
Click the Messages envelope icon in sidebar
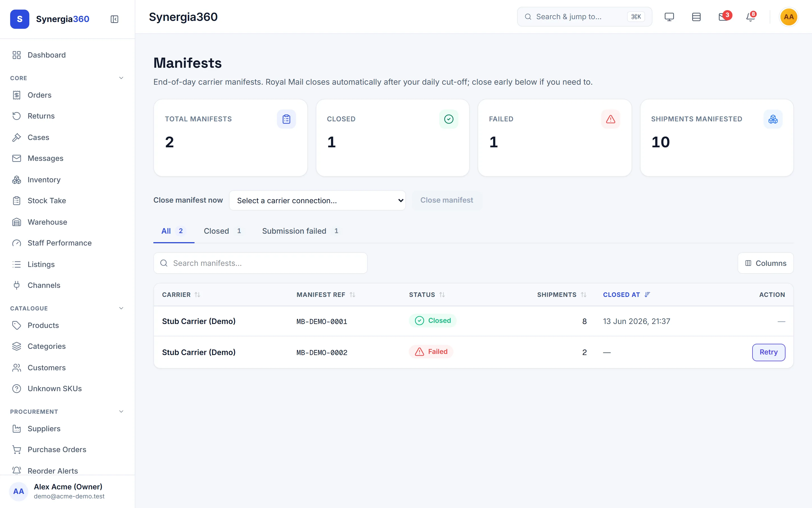(16, 158)
